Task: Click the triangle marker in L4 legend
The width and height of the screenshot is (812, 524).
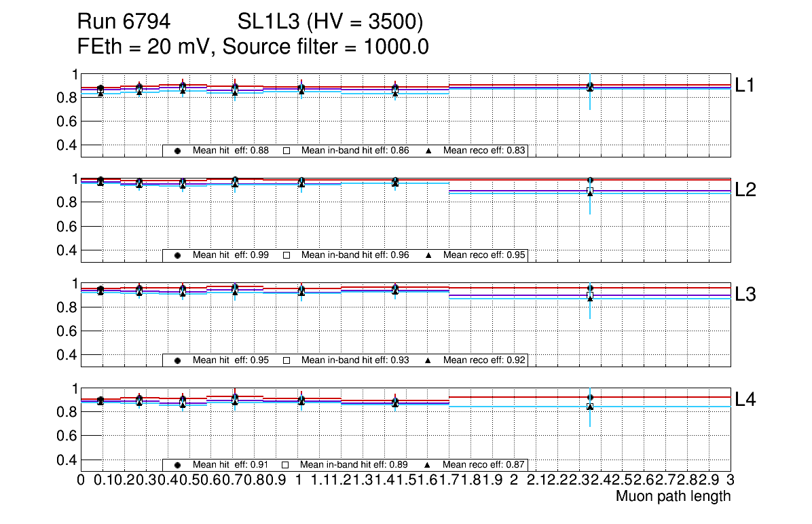Action: point(428,465)
